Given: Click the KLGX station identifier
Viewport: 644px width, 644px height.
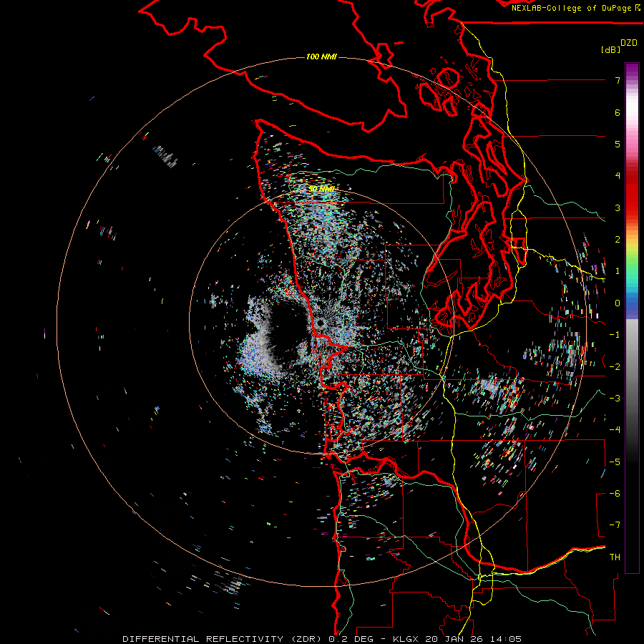Looking at the screenshot, I should coord(406,639).
